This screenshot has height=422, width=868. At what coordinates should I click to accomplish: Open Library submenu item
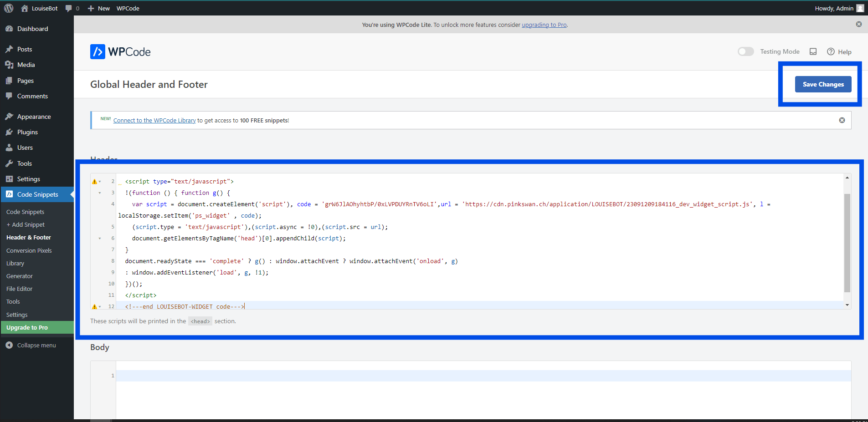pos(15,263)
